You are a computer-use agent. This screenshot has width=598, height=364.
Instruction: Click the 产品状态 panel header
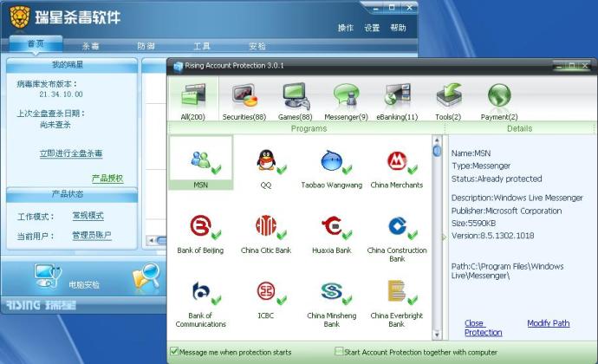tap(72, 194)
